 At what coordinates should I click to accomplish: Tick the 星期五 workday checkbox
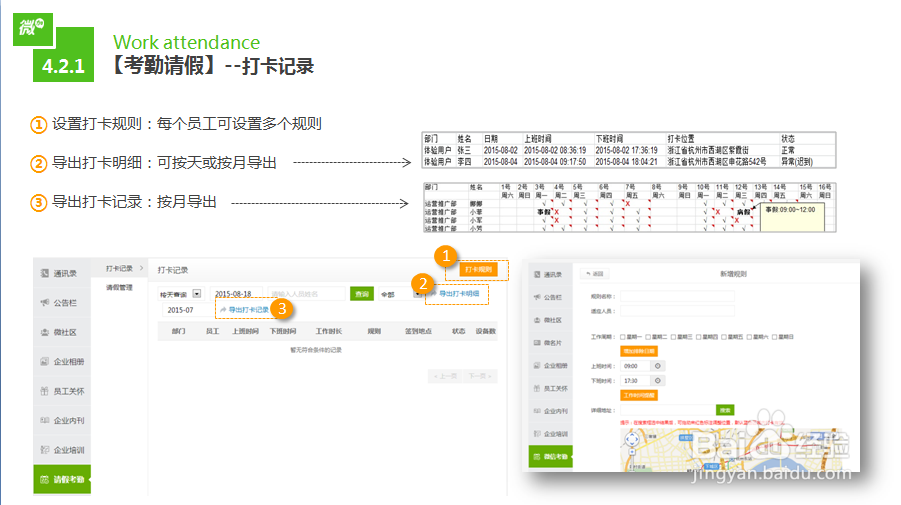[724, 337]
